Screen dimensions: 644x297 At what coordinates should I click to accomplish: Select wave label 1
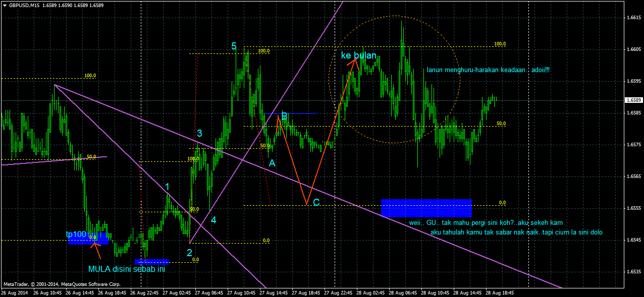tap(168, 188)
